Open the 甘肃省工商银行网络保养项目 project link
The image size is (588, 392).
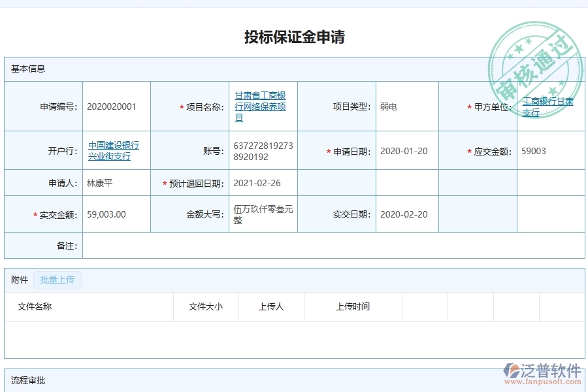[x=260, y=106]
